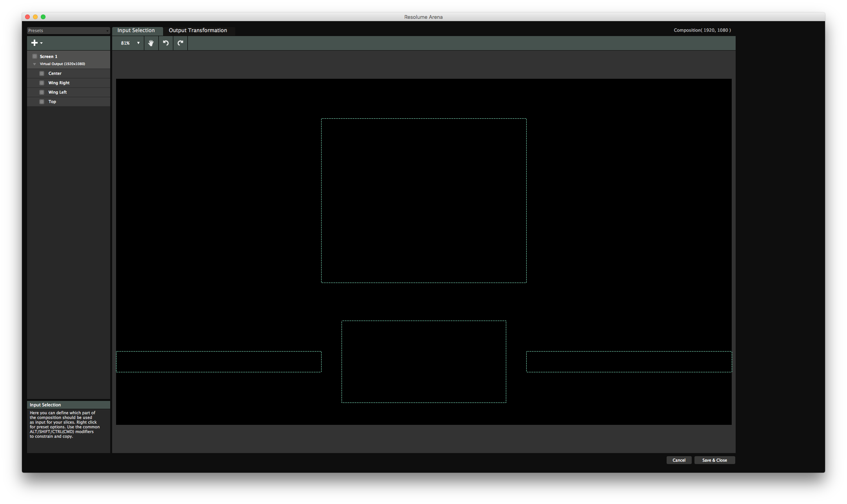Click the green macOS fullscreen button
The image size is (847, 504).
coord(43,17)
